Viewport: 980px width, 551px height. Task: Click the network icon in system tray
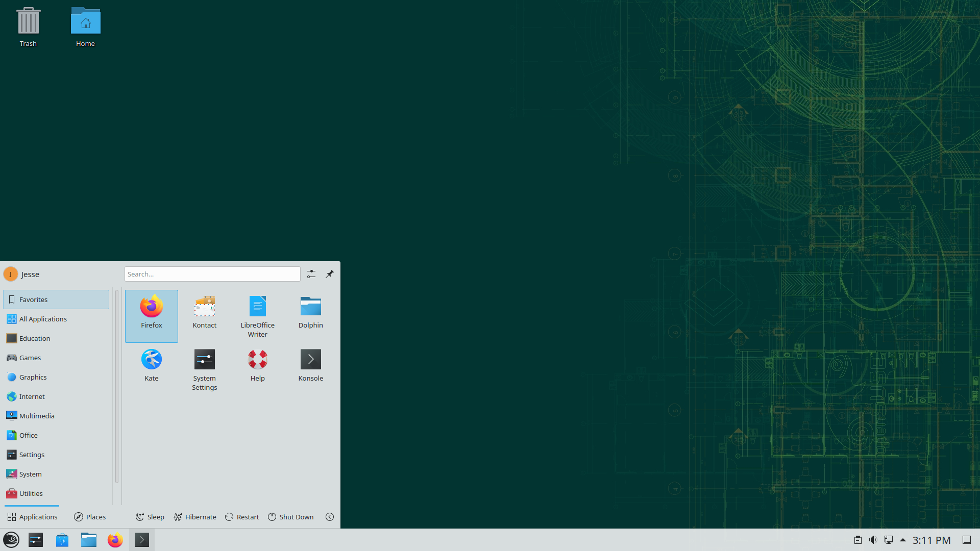click(889, 540)
